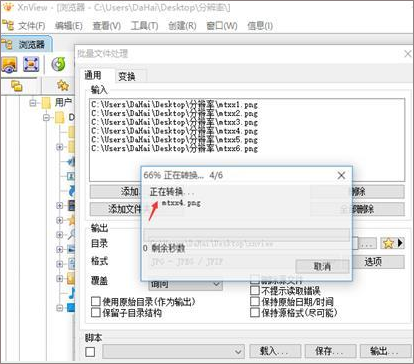Click the ... browse button for the output directory
This screenshot has width=414, height=364.
click(368, 243)
